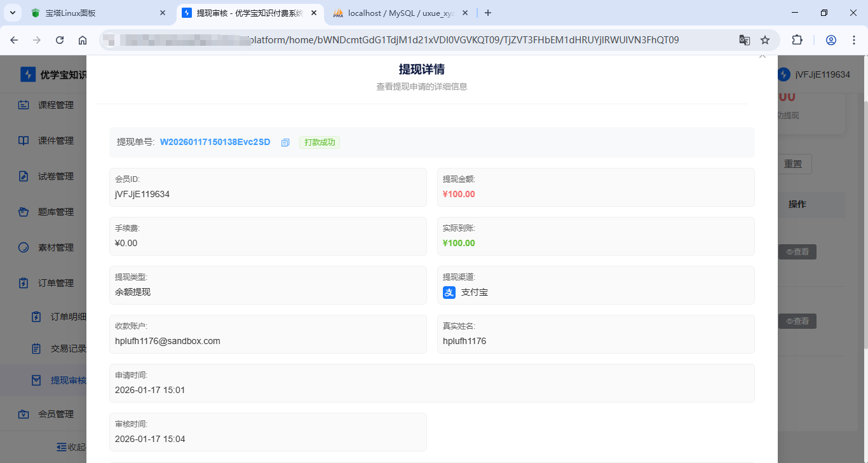Select the 素材管理 sidebar icon
The height and width of the screenshot is (463, 868).
pos(23,247)
